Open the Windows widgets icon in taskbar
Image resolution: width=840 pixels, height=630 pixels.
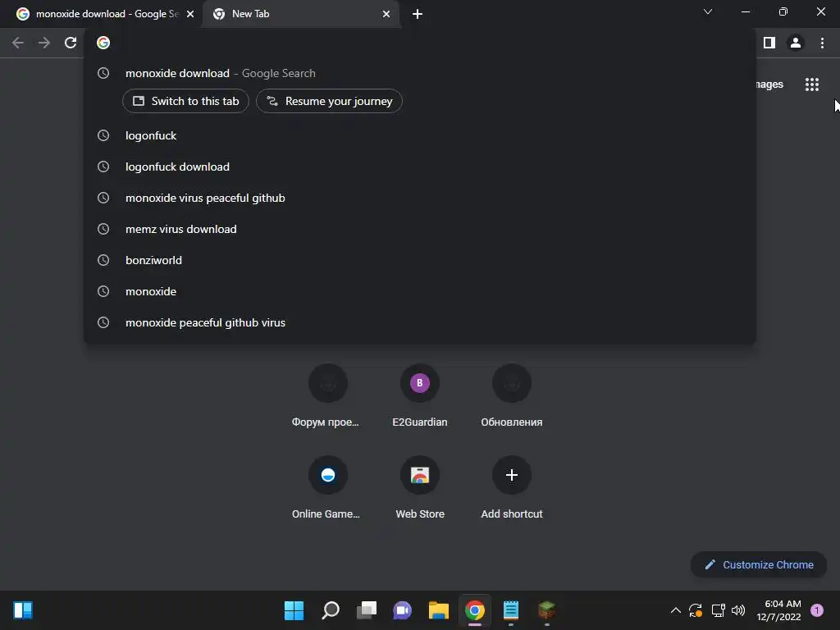[x=23, y=610]
